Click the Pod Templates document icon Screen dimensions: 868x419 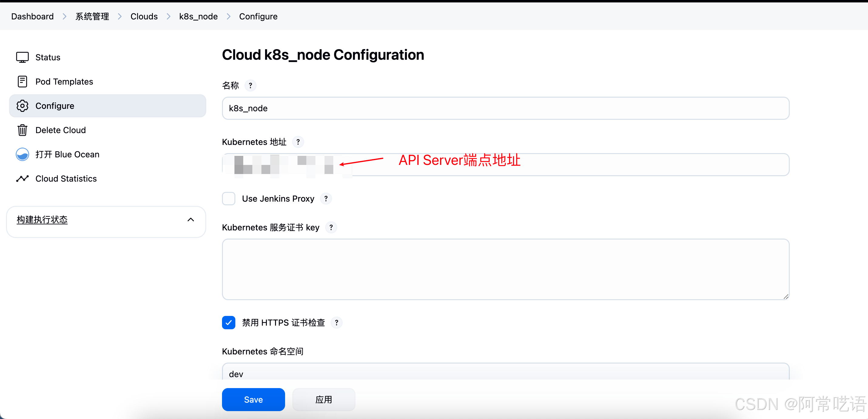click(x=22, y=82)
